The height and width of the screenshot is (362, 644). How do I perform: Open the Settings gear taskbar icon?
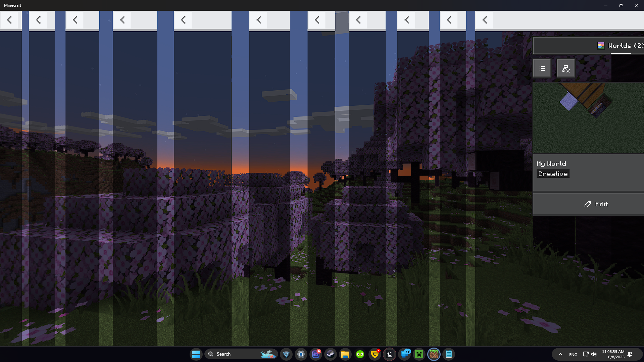(301, 354)
